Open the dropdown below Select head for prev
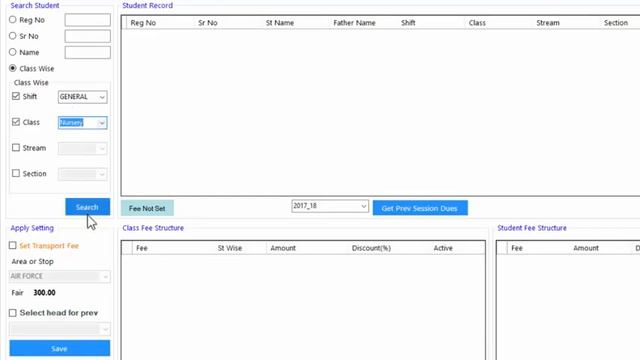 (60, 329)
